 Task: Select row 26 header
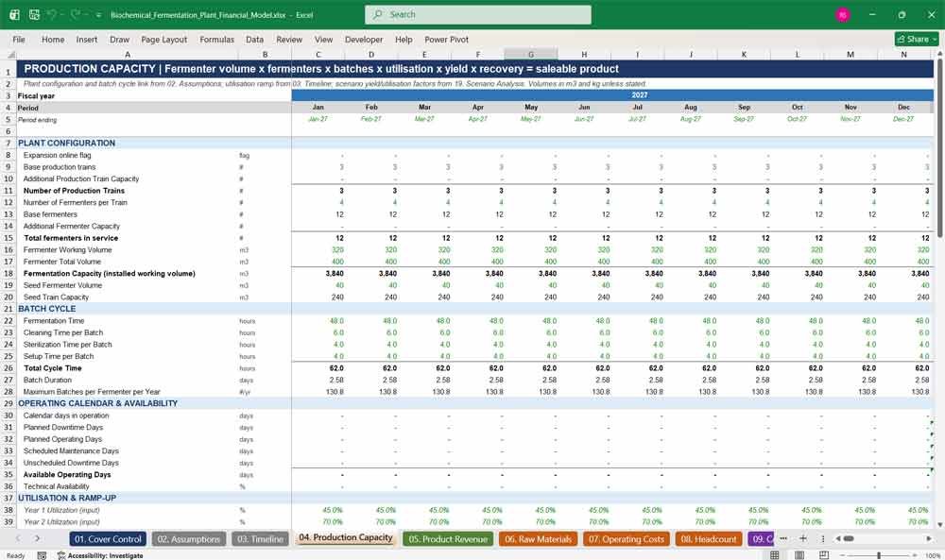tap(9, 368)
